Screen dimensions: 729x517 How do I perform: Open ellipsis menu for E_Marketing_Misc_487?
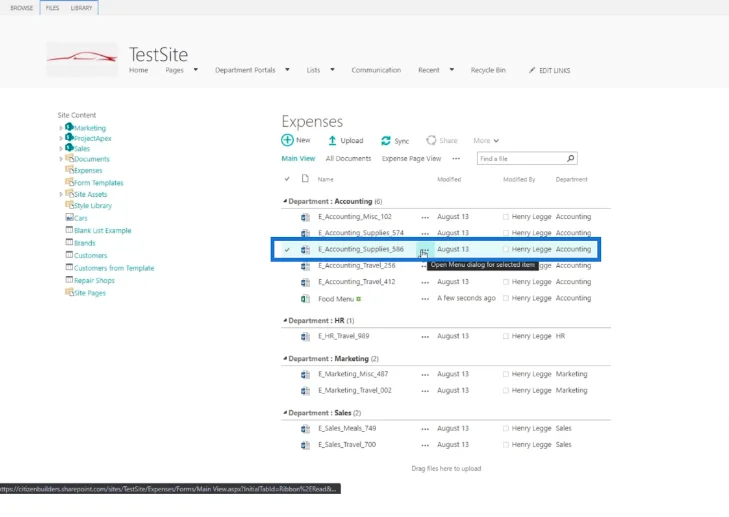click(x=425, y=374)
